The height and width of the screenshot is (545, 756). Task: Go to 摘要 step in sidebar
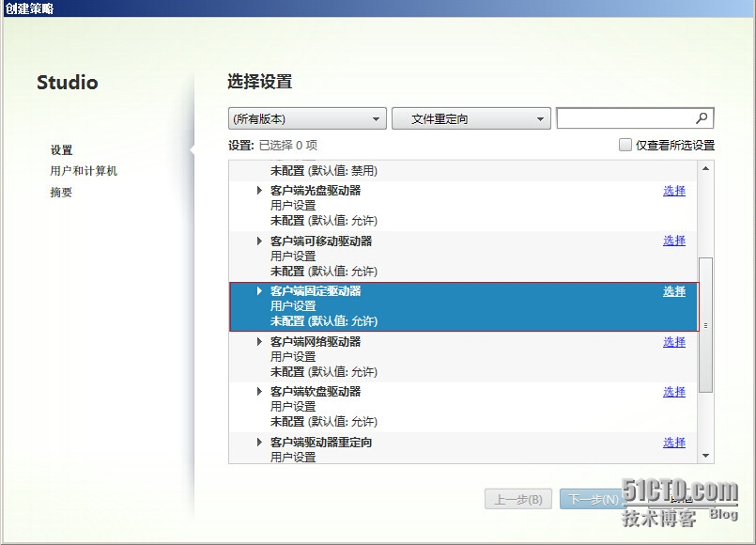(x=61, y=192)
